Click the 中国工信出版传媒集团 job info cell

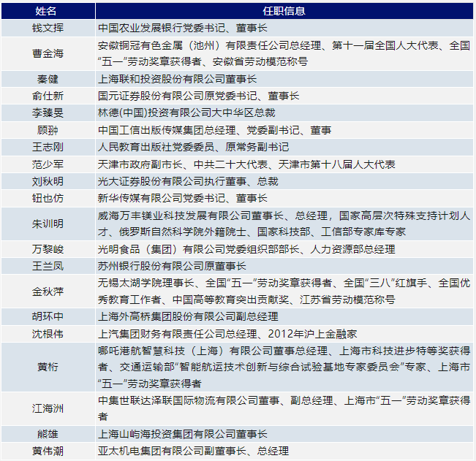(x=284, y=131)
